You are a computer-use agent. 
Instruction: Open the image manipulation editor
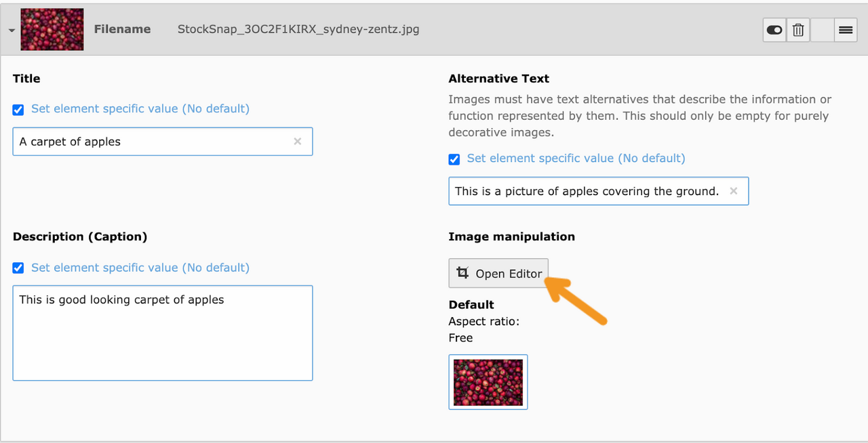tap(498, 273)
